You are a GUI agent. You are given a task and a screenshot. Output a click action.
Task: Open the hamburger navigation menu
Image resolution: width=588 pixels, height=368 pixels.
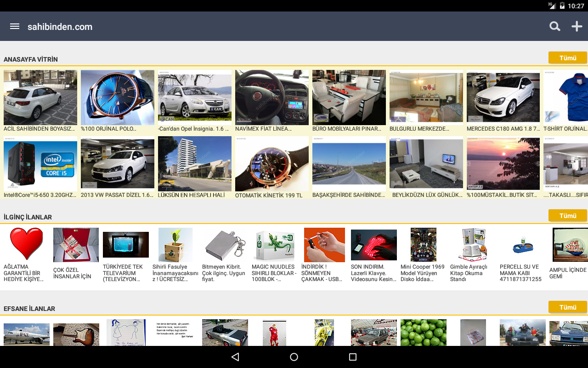click(15, 26)
